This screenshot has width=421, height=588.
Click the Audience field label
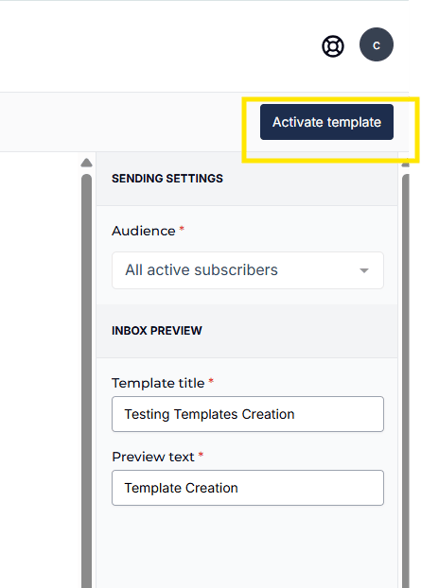[x=143, y=231]
